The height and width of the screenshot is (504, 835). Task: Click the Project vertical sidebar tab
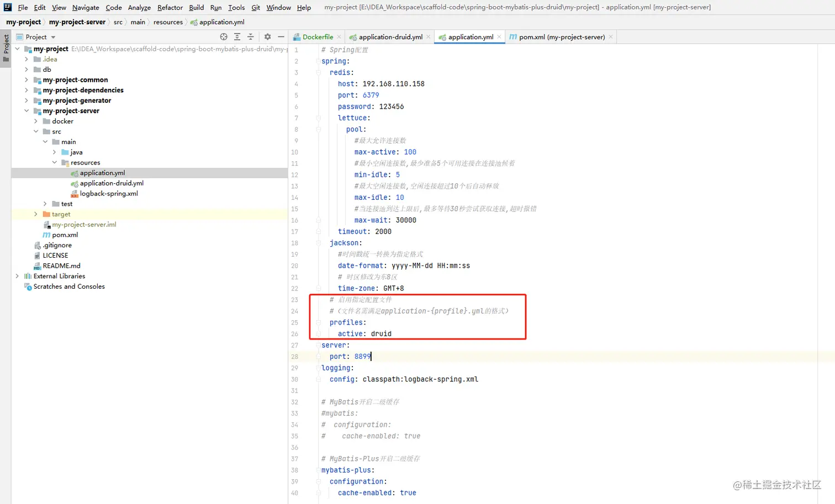coord(6,49)
